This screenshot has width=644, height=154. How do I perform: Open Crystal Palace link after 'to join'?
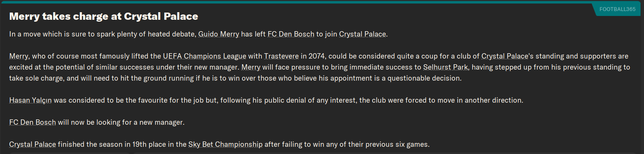[x=362, y=34]
